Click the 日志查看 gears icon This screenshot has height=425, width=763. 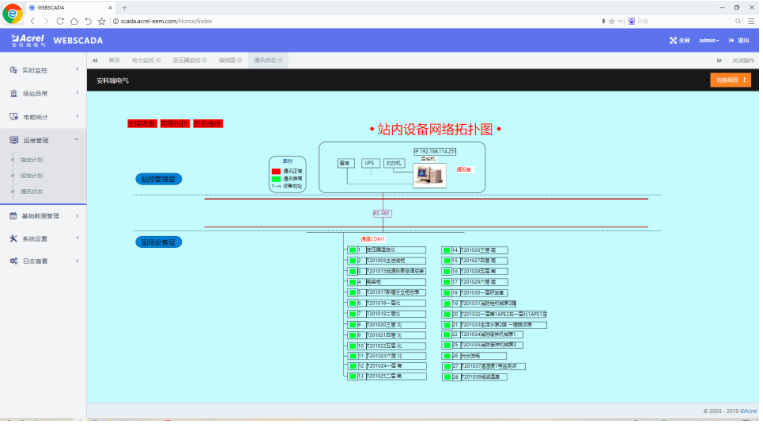click(13, 261)
